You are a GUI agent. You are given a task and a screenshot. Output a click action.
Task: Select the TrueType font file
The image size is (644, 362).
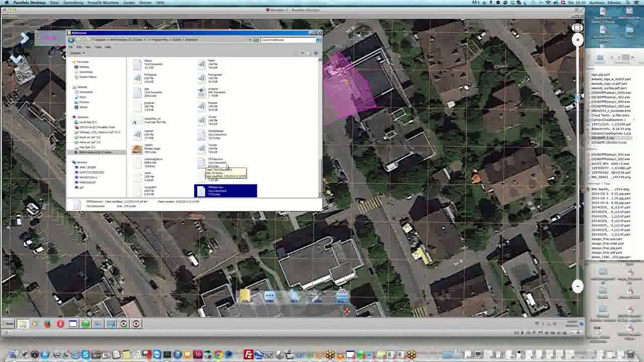click(x=149, y=121)
